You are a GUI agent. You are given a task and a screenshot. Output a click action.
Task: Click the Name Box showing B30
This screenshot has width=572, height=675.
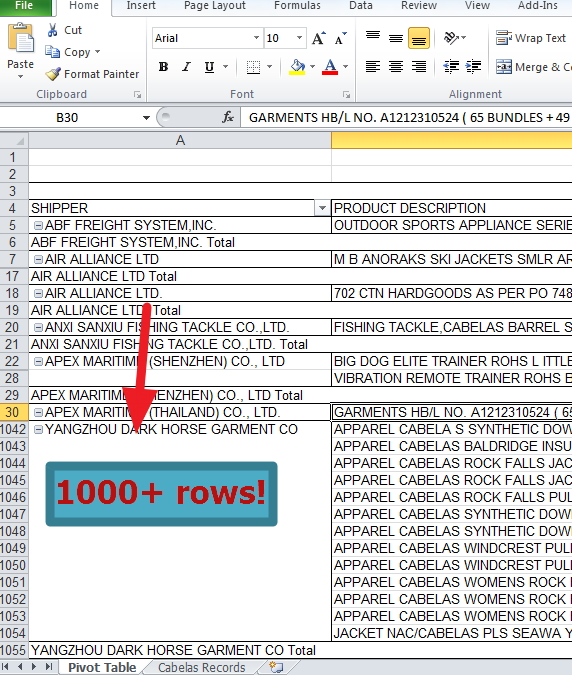[x=67, y=118]
